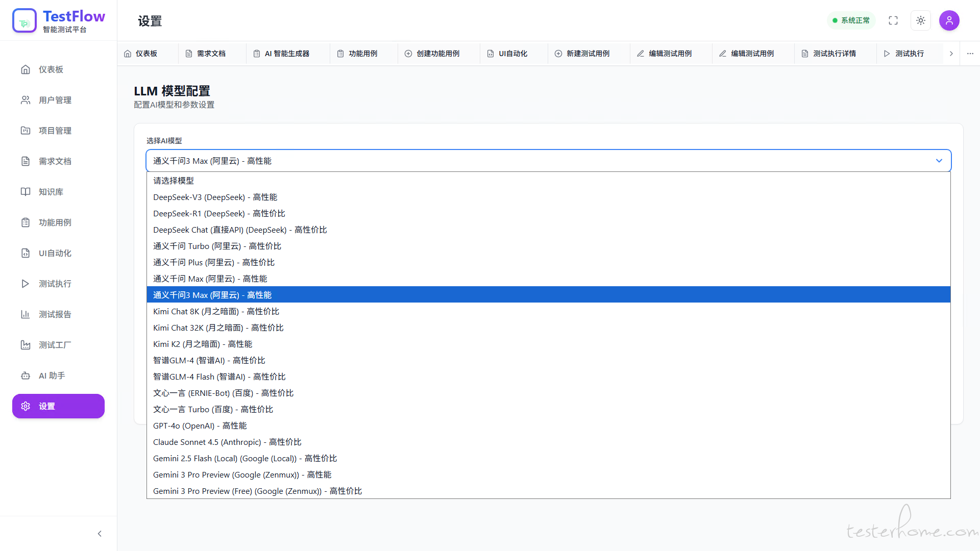Collapse the AI model dropdown arrow
This screenshot has width=980, height=551.
pos(939,161)
